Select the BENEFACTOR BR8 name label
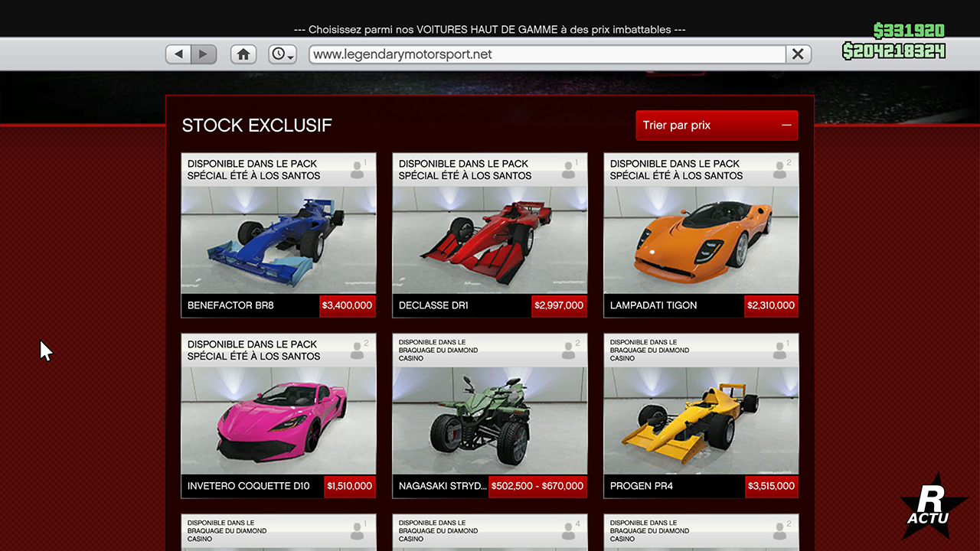980x551 pixels. 230,305
